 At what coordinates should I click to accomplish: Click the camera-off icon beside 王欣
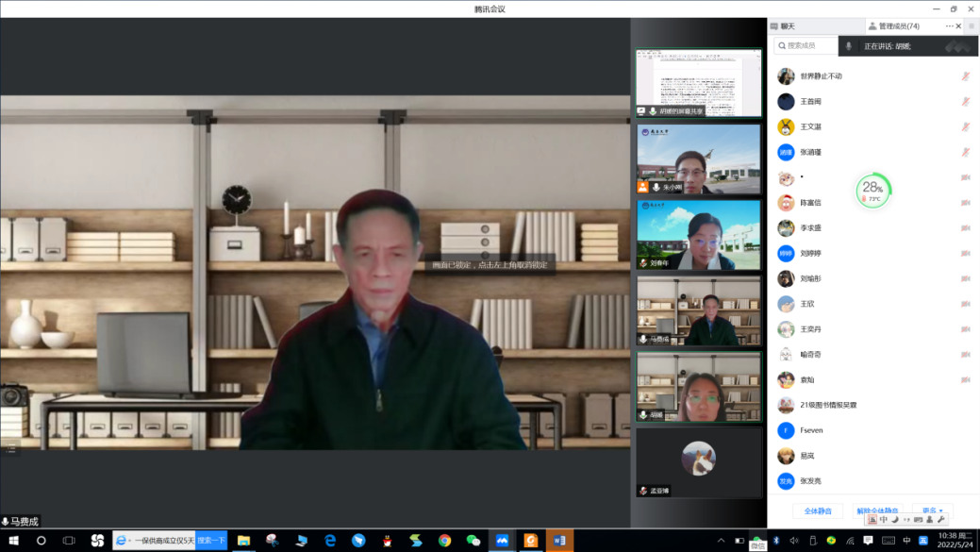[966, 304]
